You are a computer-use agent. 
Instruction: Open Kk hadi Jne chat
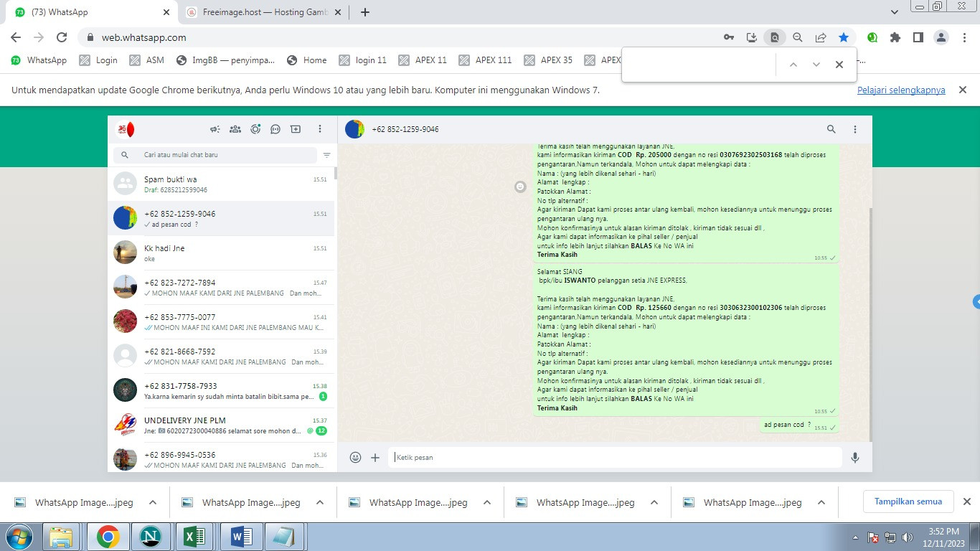(x=221, y=253)
